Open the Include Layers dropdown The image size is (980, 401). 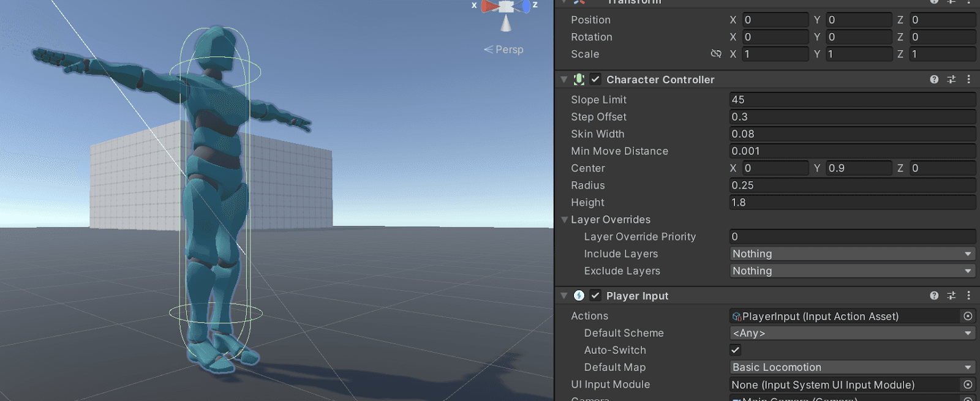pyautogui.click(x=852, y=253)
